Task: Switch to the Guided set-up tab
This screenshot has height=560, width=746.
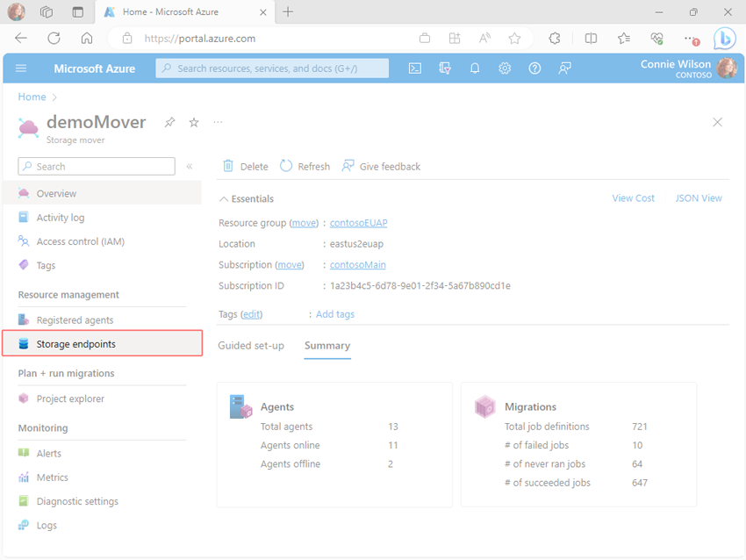Action: coord(251,346)
